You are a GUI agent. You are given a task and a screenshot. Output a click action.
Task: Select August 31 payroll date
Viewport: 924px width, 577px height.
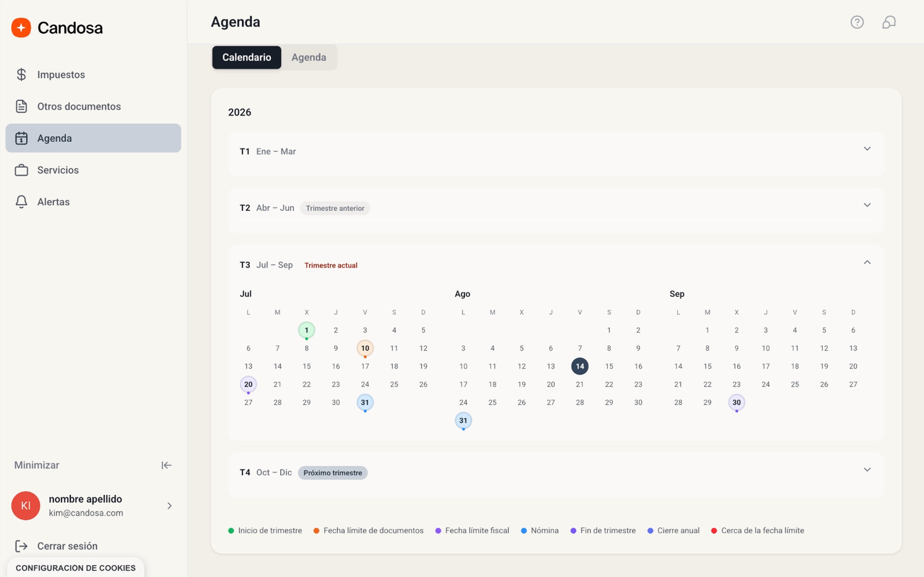coord(463,420)
